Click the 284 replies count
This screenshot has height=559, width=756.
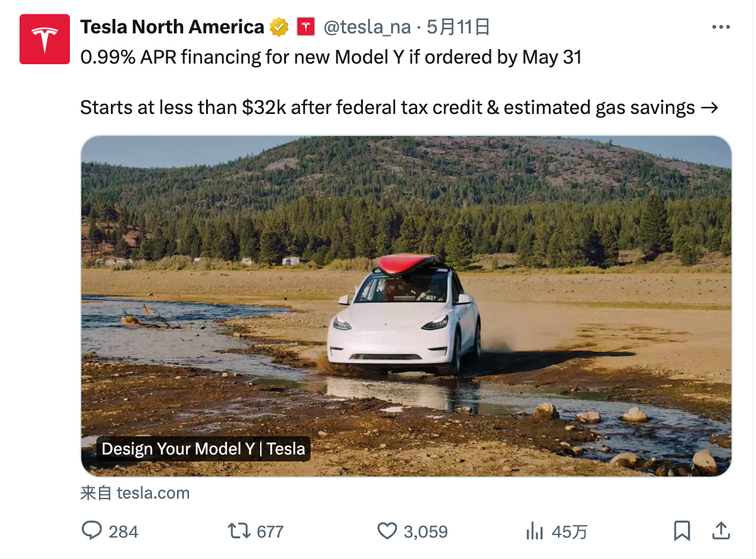123,532
